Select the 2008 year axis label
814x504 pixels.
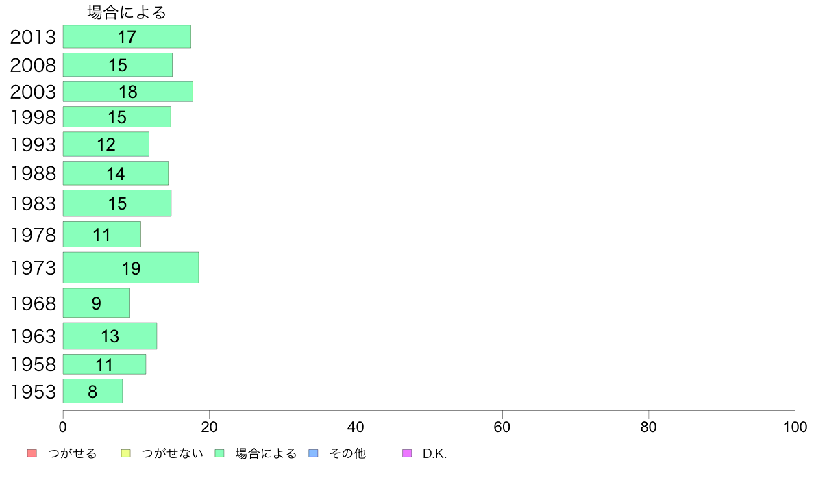tap(33, 65)
